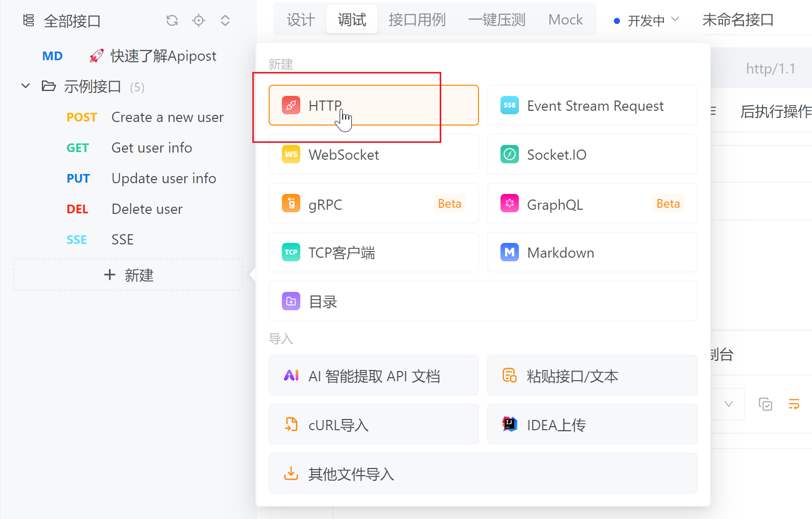Screen dimensions: 812x519
Task: Click the blue Markdown M icon
Action: (x=510, y=252)
